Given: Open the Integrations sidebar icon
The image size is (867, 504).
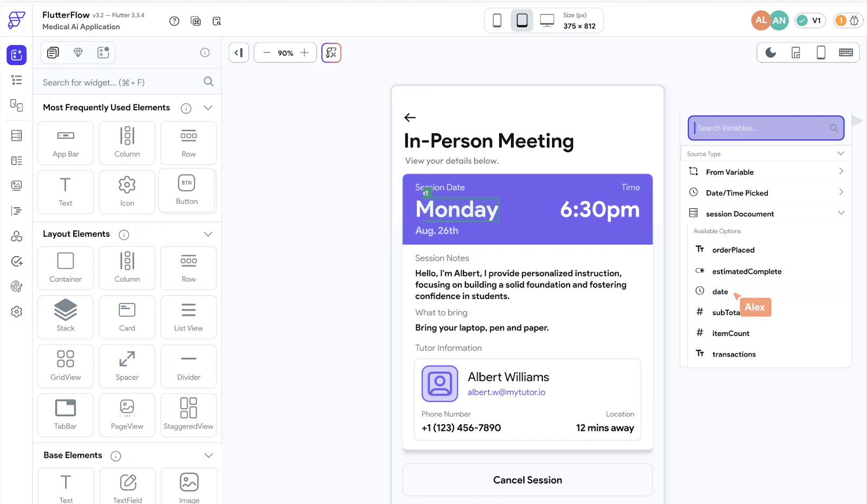Looking at the screenshot, I should coord(17,236).
